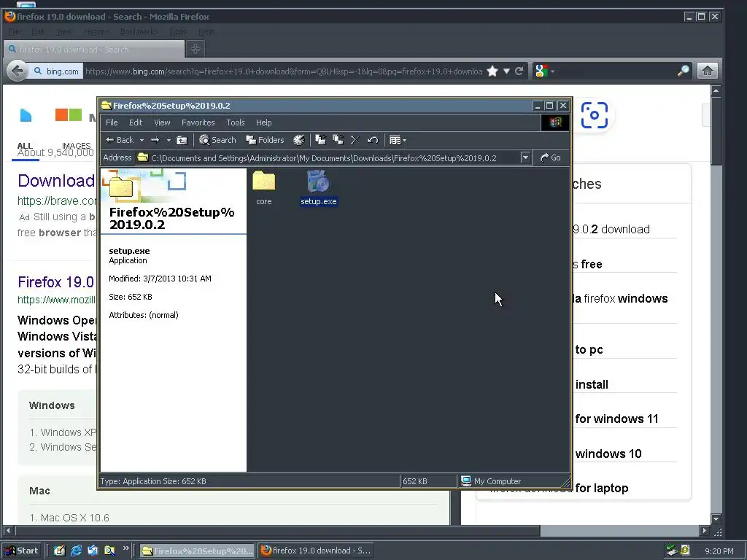Expand the Address bar dropdown arrow

(x=525, y=157)
